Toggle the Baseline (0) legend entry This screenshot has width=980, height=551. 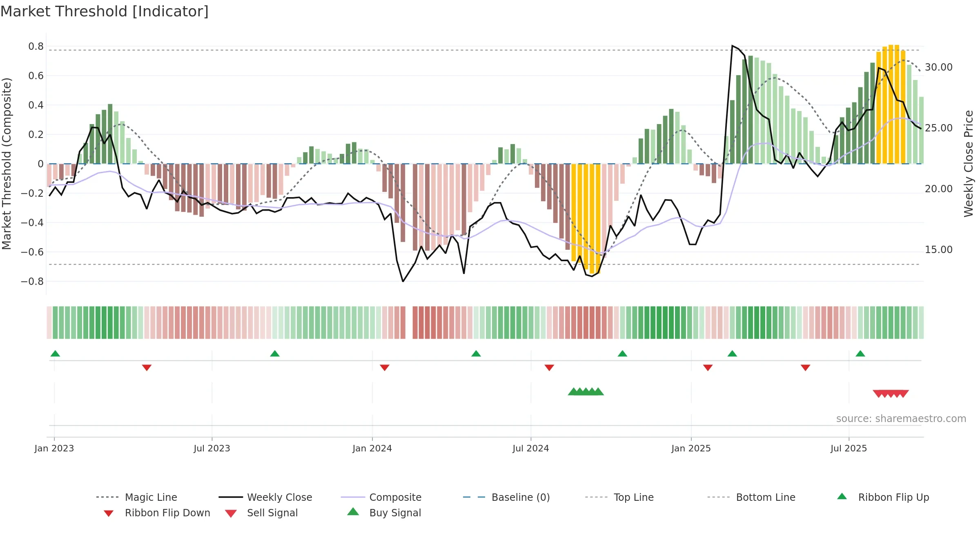(506, 497)
